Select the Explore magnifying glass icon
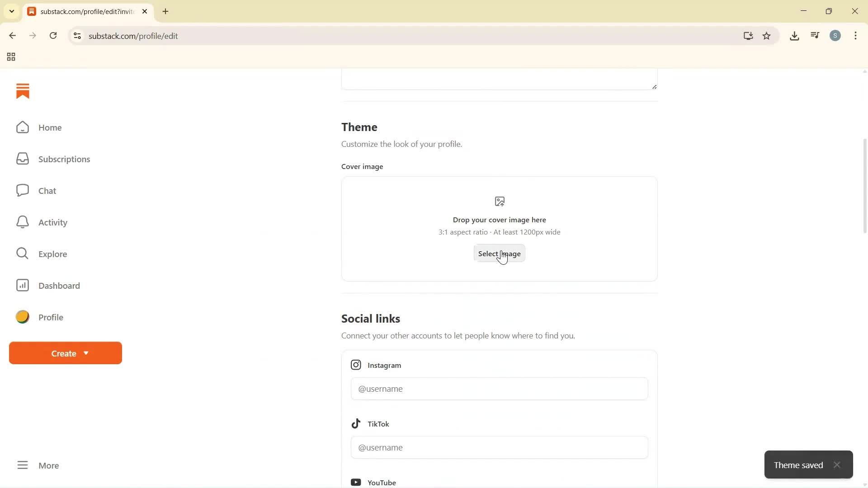The height and width of the screenshot is (488, 868). 22,253
